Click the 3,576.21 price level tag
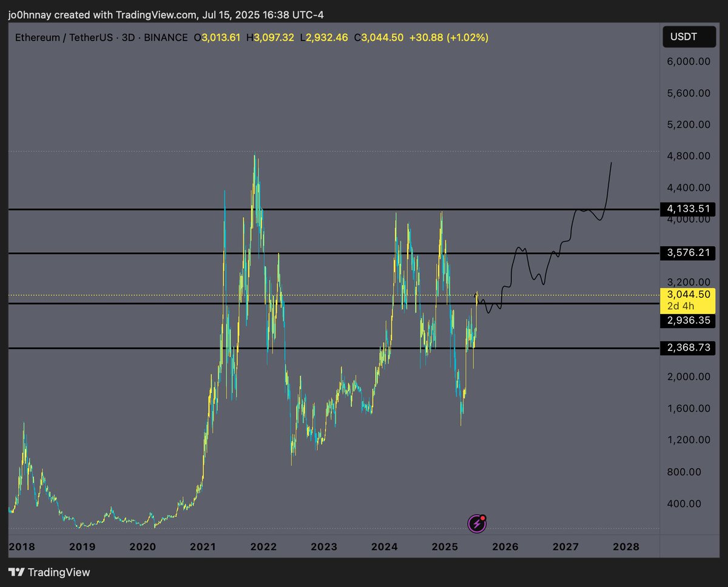This screenshot has height=587, width=728. [688, 253]
